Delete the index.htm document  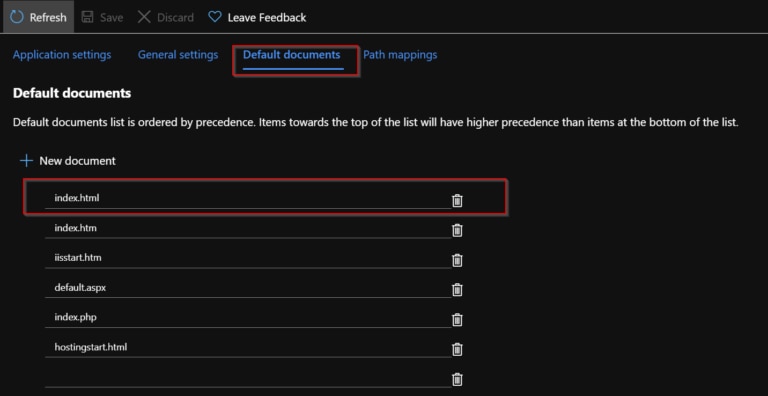click(457, 230)
